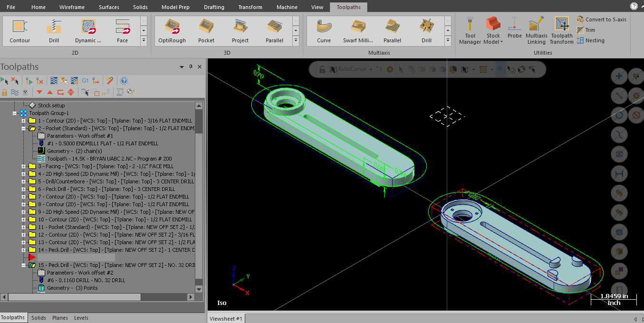
Task: Toggle toolpath display wave icon
Action: 15,92
